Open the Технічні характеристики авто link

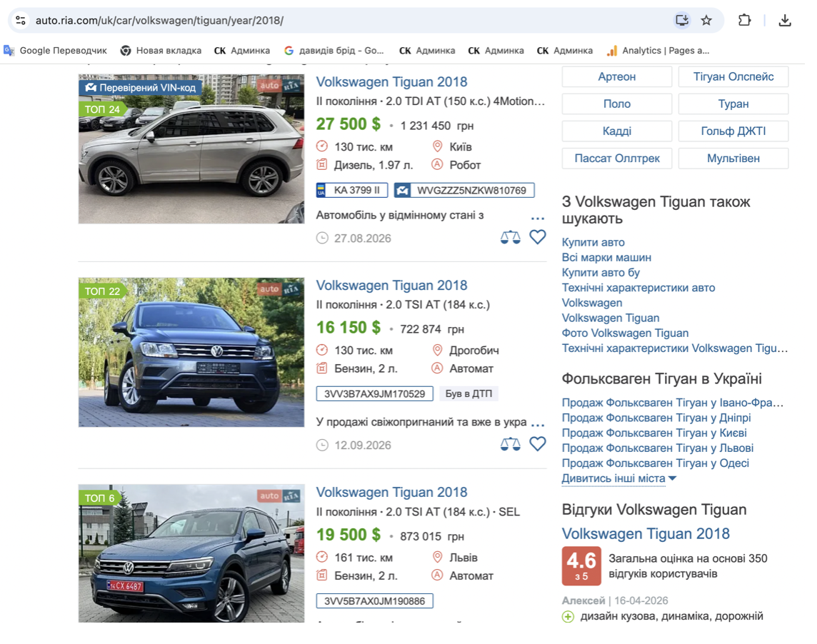tap(638, 288)
